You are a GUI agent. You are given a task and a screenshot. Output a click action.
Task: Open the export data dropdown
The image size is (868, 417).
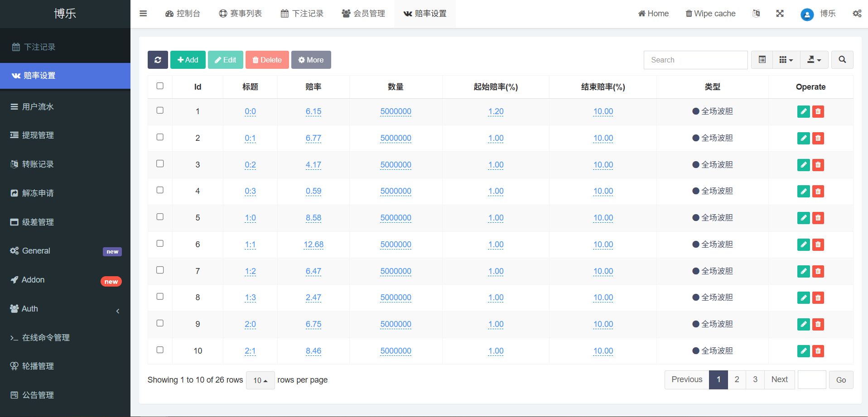pos(814,60)
